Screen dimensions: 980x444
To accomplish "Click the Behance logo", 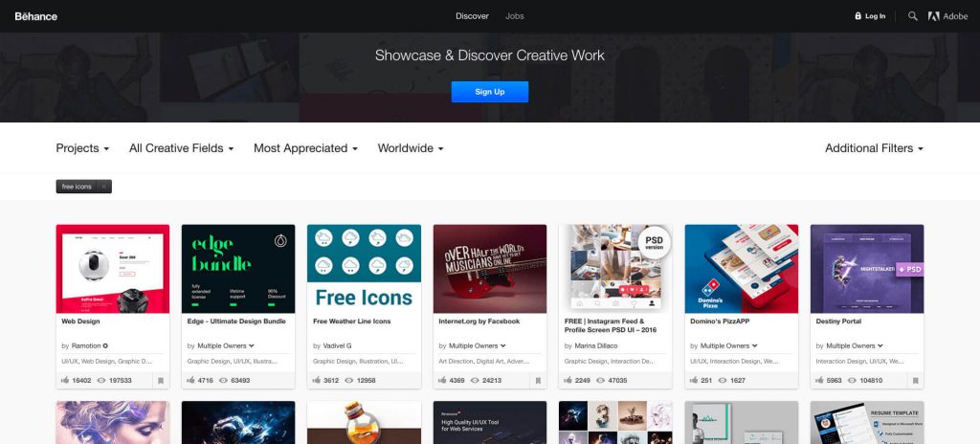I will coord(36,16).
